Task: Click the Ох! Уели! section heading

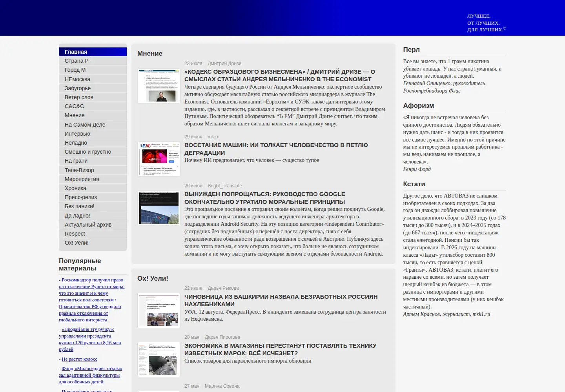Action: 153,278
